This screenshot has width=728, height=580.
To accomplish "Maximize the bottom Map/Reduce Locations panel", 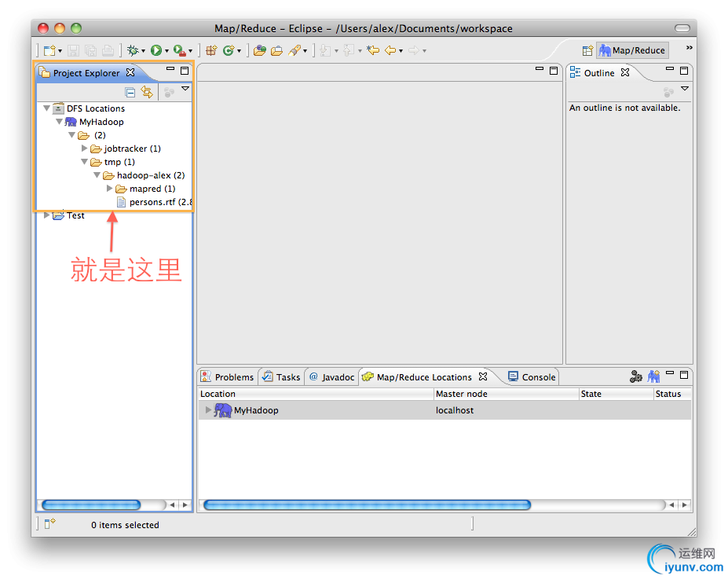I will point(684,375).
